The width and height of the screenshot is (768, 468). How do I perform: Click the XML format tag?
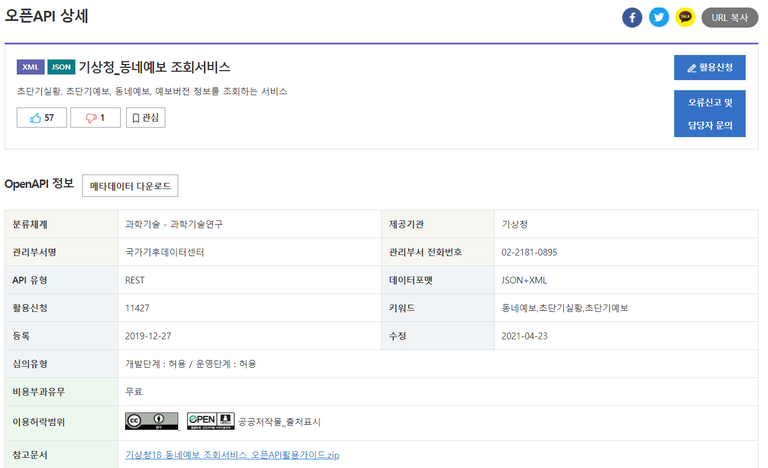tap(30, 67)
